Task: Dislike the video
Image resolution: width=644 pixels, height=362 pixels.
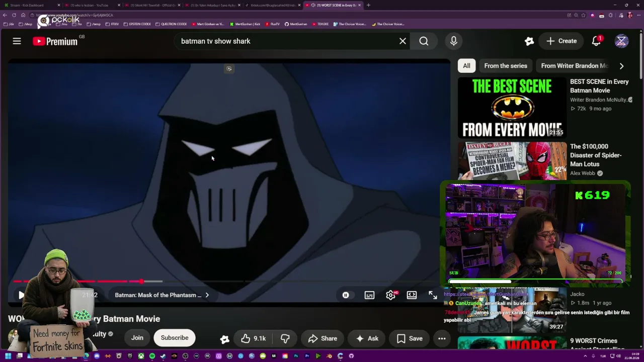Action: click(x=285, y=339)
